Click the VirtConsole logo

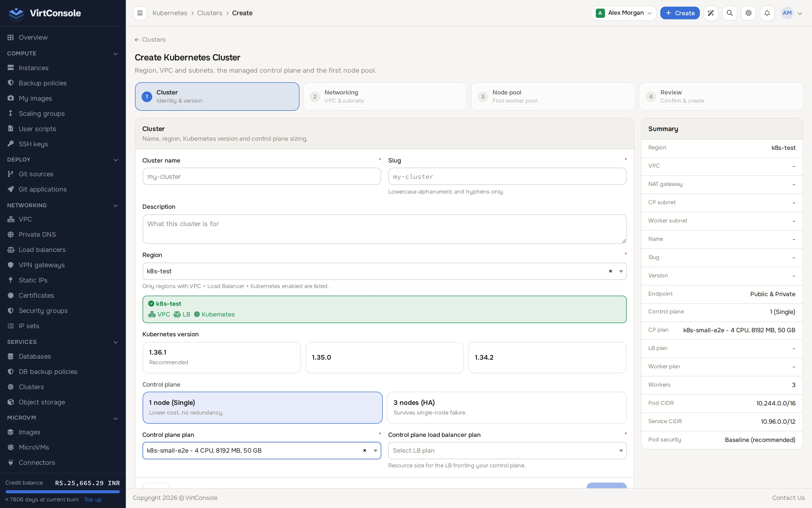[44, 13]
